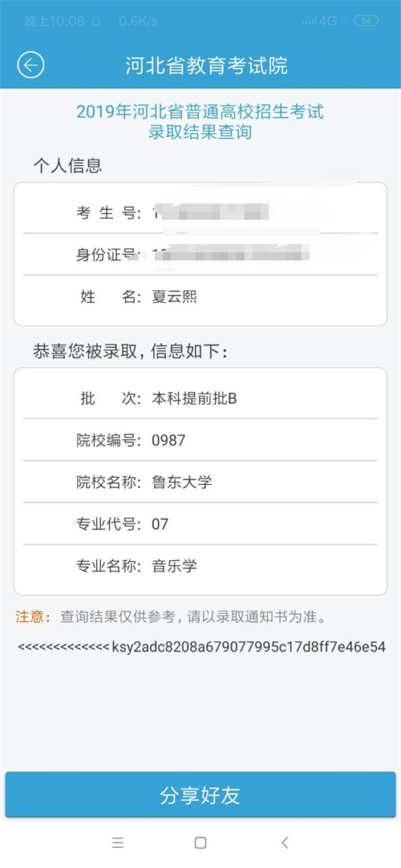401x868 pixels.
Task: Select the 院校编号 0987 value
Action: (x=169, y=441)
